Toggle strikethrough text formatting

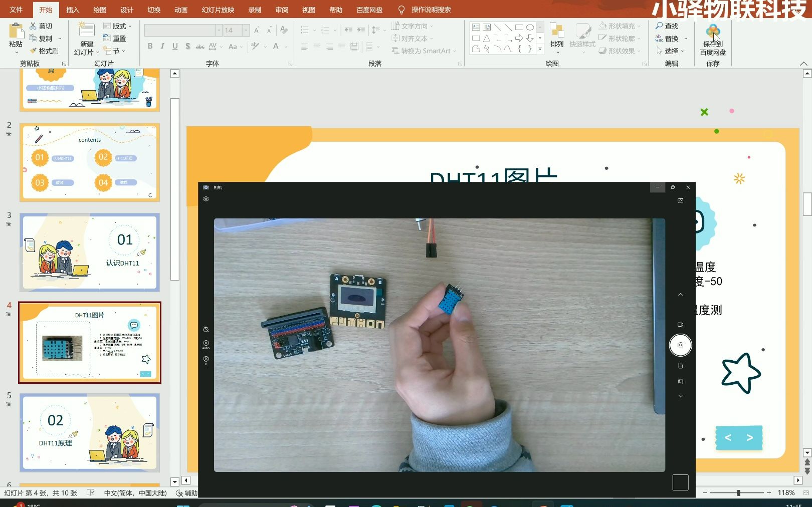pos(200,47)
